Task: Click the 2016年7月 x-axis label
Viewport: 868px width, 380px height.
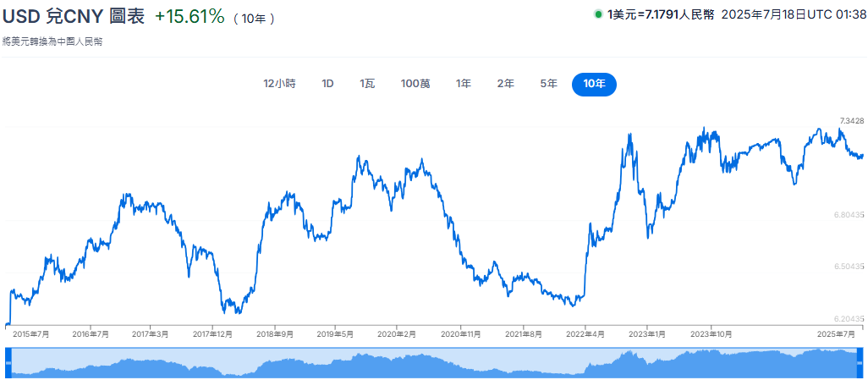Action: pos(91,334)
